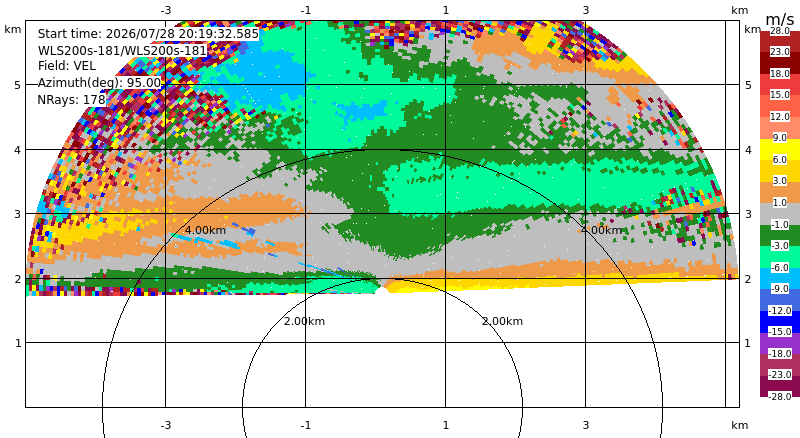Click the top axis tick label -3
800x438 pixels.
coord(166,10)
